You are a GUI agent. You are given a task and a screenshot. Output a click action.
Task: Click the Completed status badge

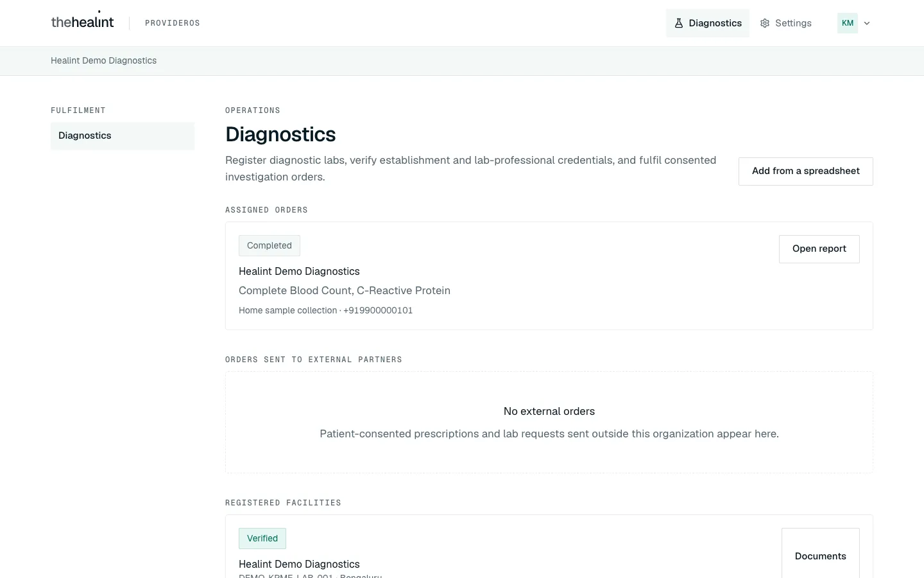(269, 246)
